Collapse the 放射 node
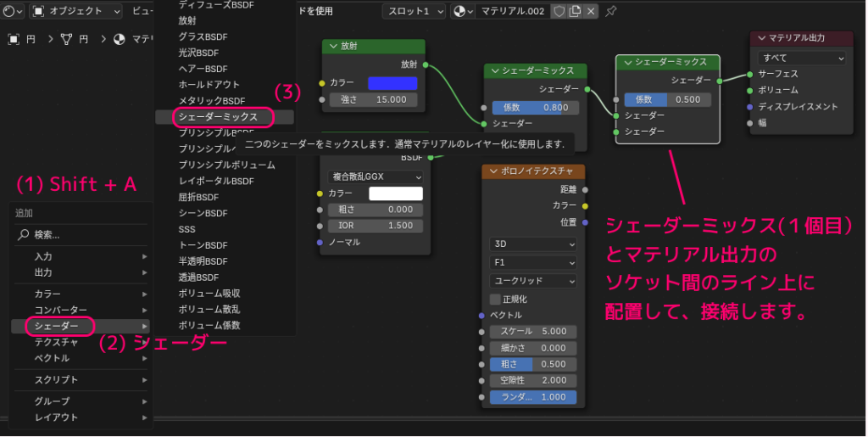Viewport: 868px width, 437px height. point(333,46)
